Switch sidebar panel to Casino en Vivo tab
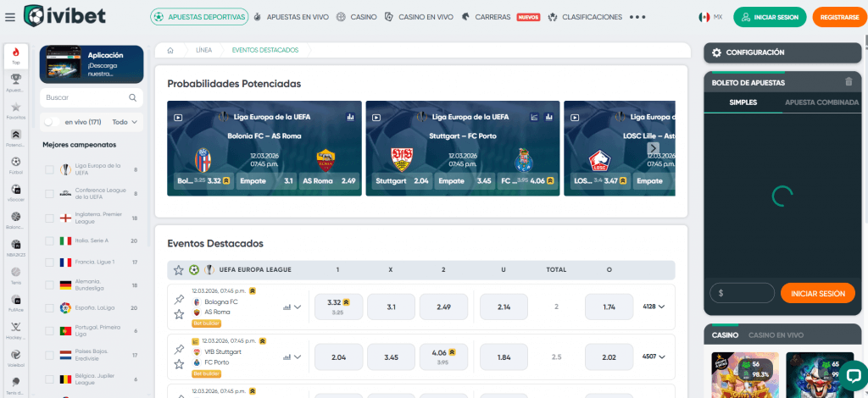Image resolution: width=868 pixels, height=398 pixels. point(776,335)
